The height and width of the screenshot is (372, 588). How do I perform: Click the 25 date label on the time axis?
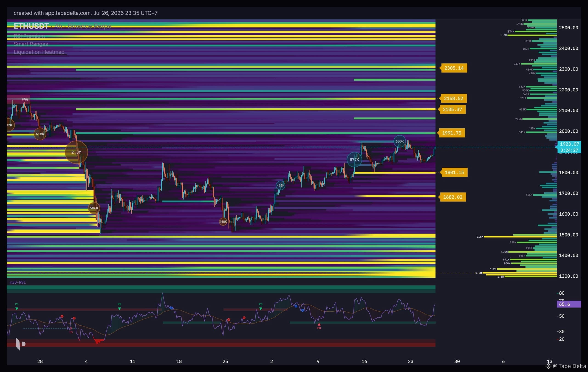tap(225, 361)
